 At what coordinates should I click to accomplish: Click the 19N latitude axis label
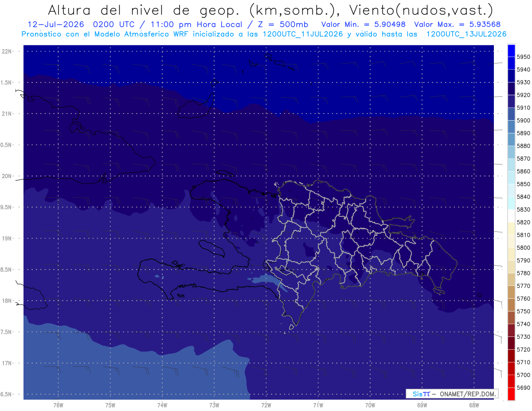point(8,238)
